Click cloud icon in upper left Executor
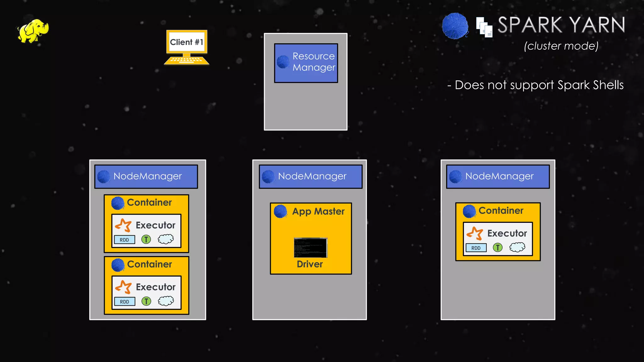 click(x=166, y=239)
